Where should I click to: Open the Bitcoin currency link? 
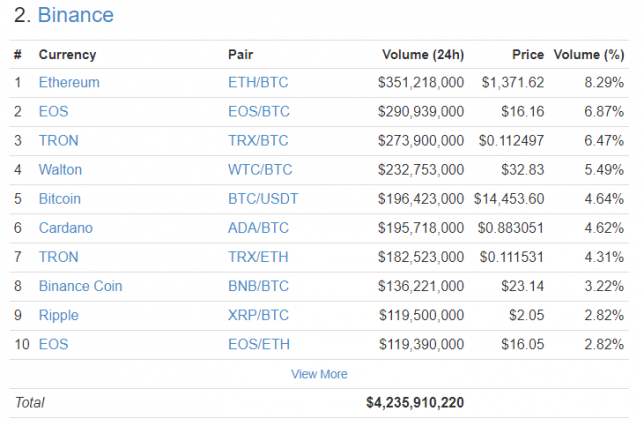click(x=60, y=199)
